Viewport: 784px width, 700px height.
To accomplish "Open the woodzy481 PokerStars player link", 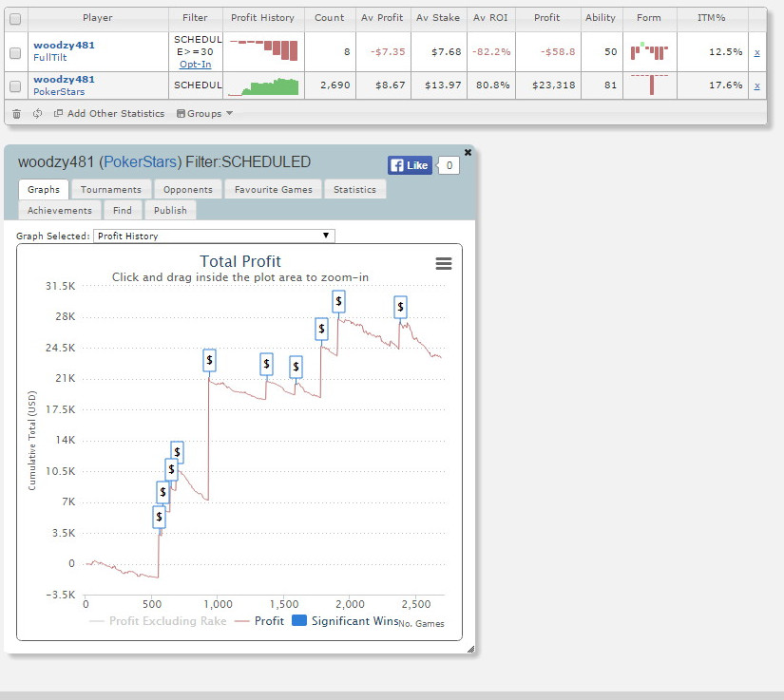I will pos(64,80).
